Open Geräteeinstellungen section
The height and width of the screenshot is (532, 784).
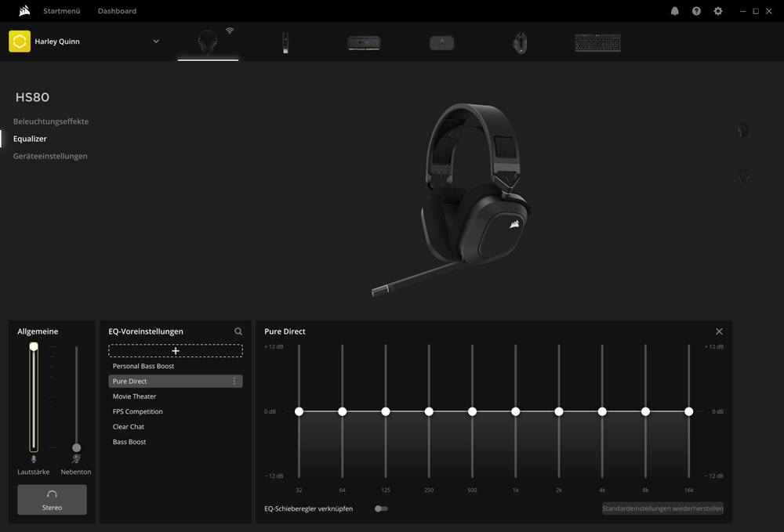50,156
